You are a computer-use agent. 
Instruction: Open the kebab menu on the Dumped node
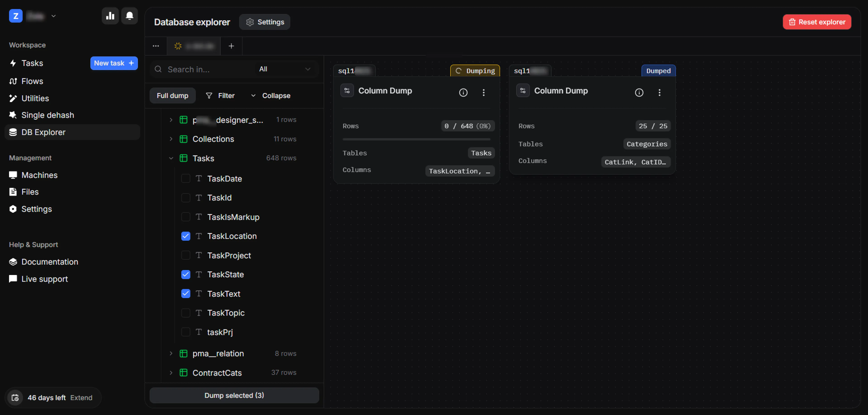[659, 93]
